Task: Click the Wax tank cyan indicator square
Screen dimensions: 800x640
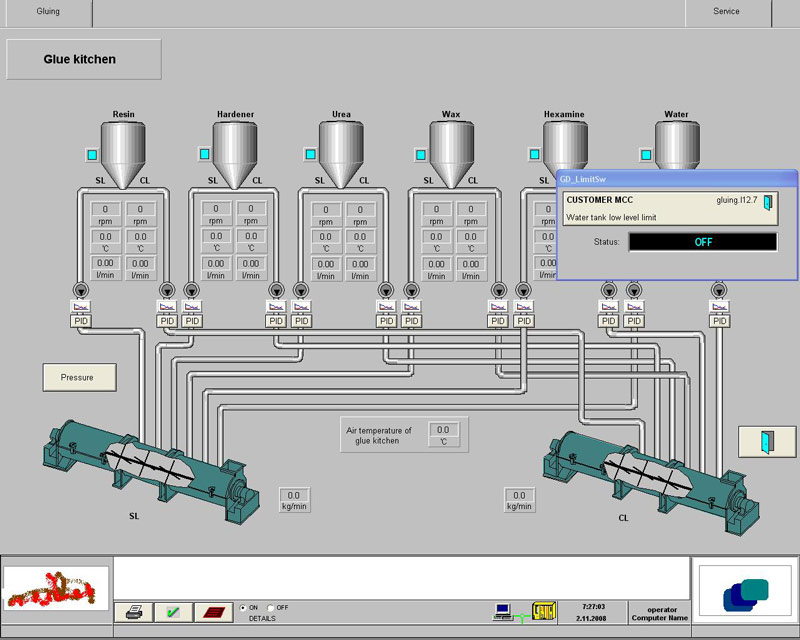Action: coord(420,154)
